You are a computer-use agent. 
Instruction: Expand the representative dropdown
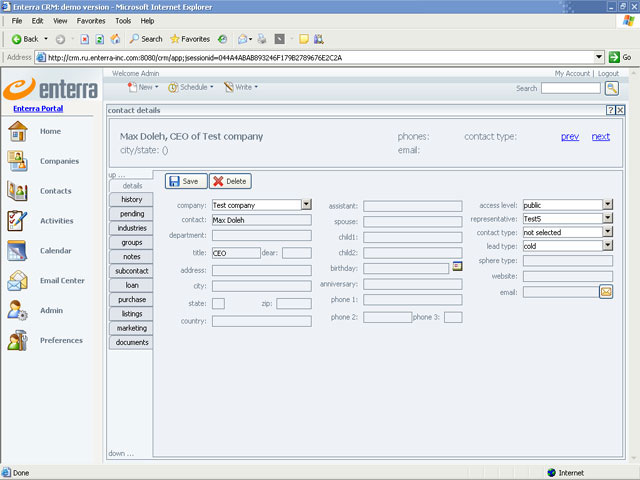click(x=608, y=218)
